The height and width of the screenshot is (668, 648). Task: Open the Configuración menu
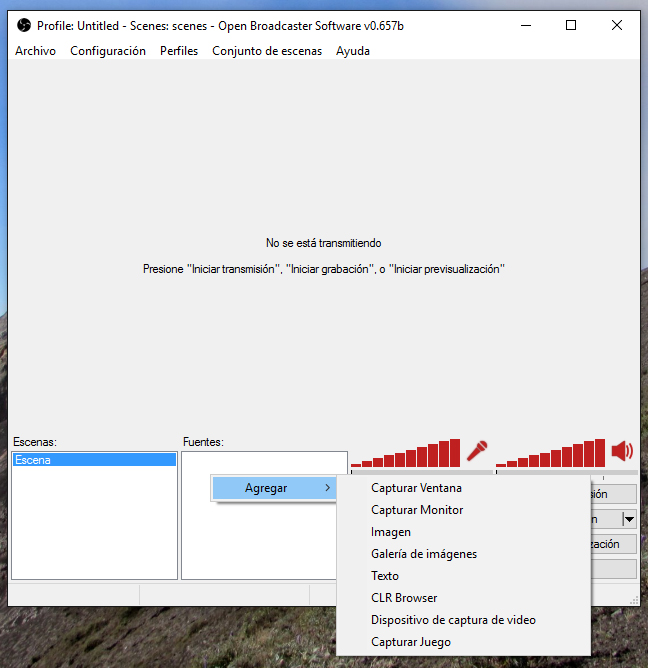point(108,51)
